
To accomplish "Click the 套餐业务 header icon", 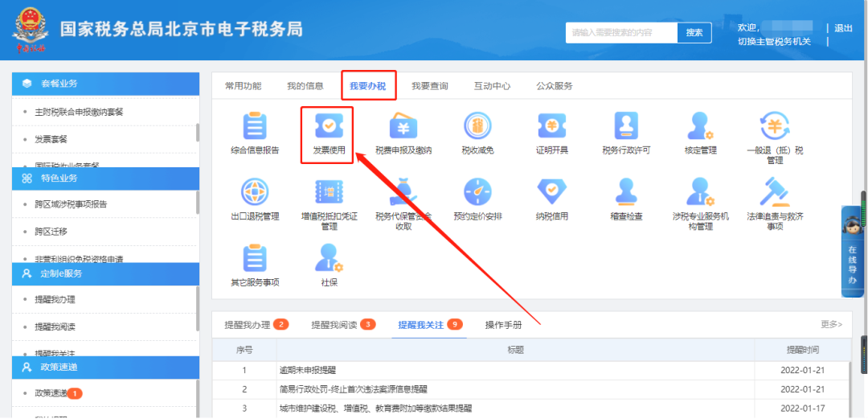I will [x=27, y=83].
